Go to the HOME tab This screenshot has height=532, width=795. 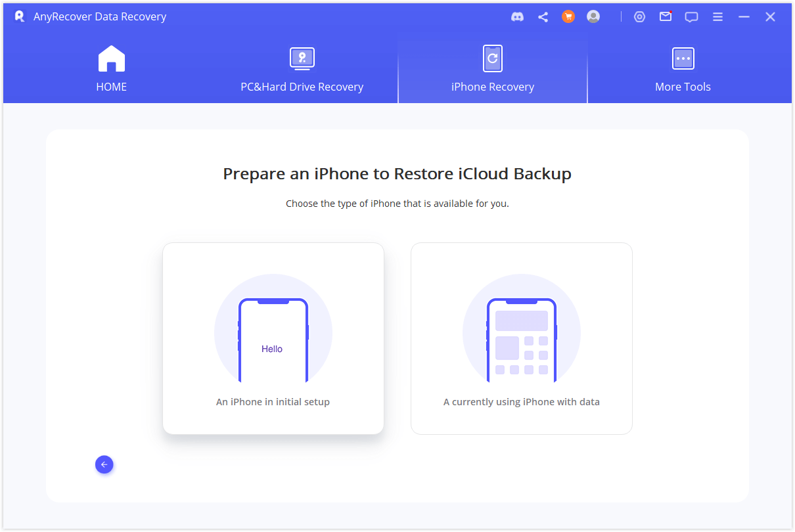pyautogui.click(x=112, y=70)
